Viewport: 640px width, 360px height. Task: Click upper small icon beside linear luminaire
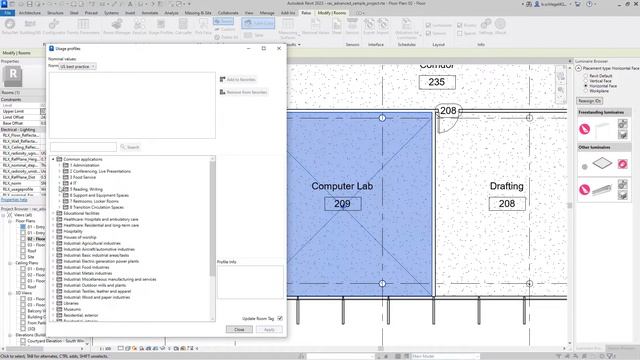622,184
